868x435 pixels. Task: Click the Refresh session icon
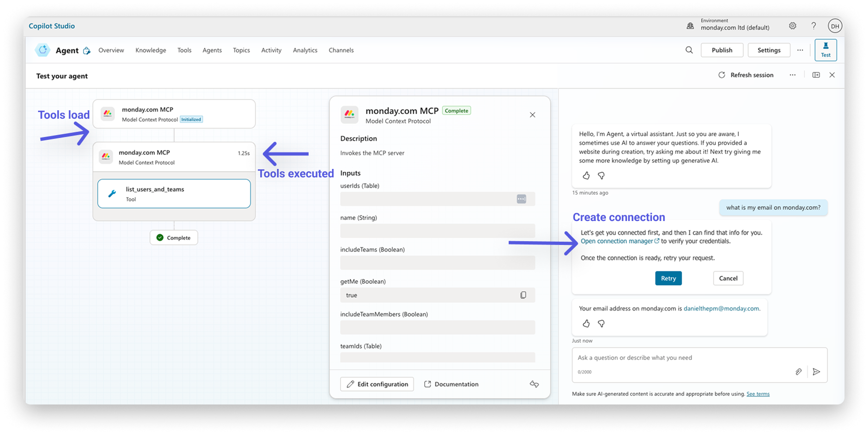722,75
